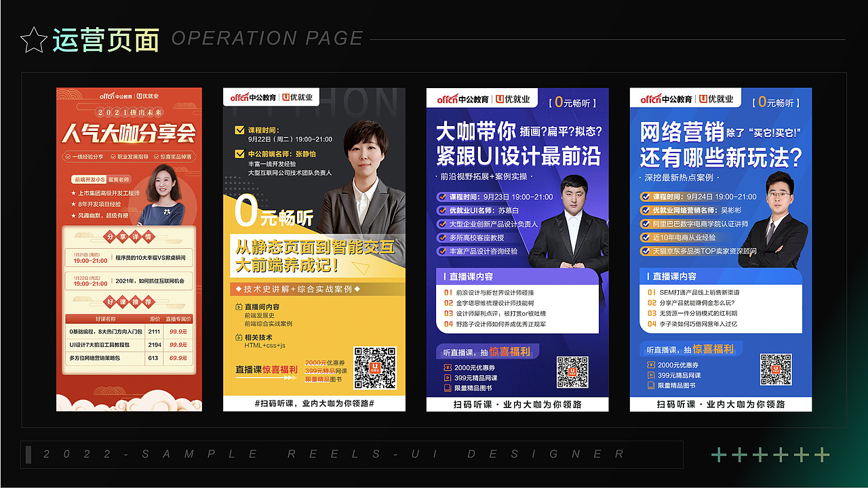The image size is (868, 488).
Task: Click the QR code on the blue 网络营销 poster
Action: click(x=776, y=369)
